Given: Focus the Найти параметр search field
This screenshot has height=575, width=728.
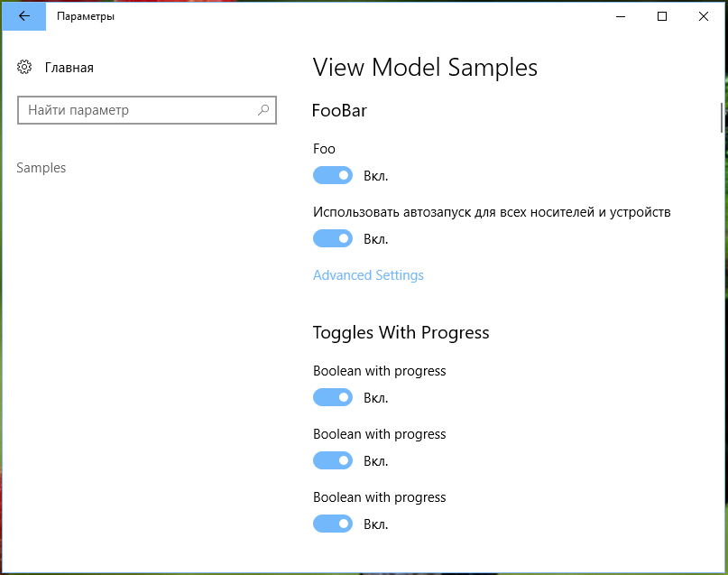Looking at the screenshot, I should pyautogui.click(x=147, y=110).
